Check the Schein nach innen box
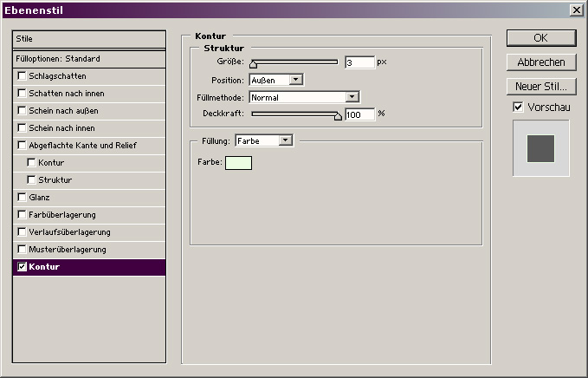 click(x=23, y=127)
